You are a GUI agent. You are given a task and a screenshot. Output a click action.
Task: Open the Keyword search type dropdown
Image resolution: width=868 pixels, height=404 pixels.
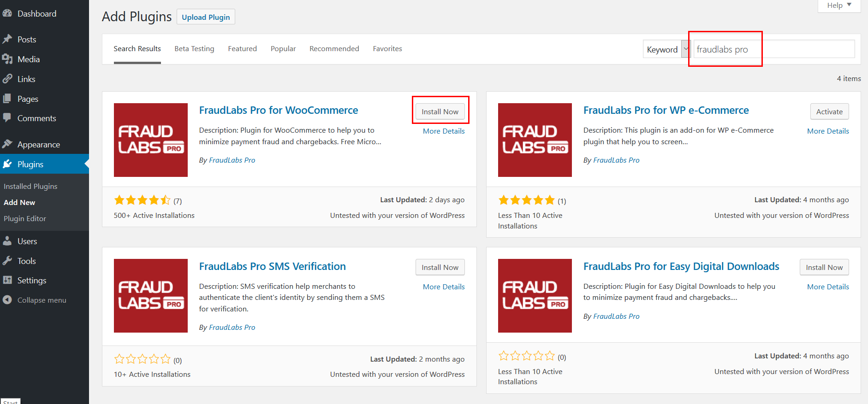point(666,49)
